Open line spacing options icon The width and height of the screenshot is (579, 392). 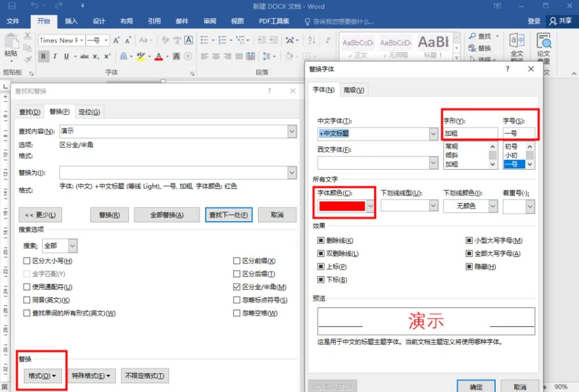(x=267, y=57)
